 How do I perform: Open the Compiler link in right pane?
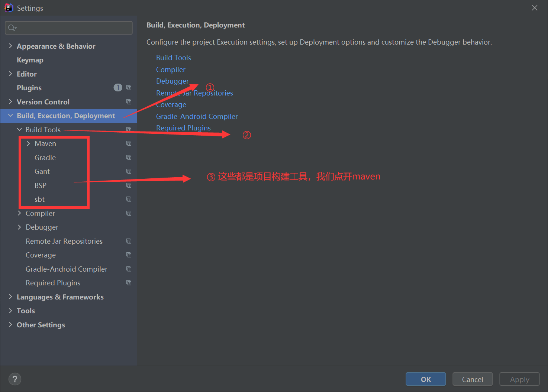point(171,69)
